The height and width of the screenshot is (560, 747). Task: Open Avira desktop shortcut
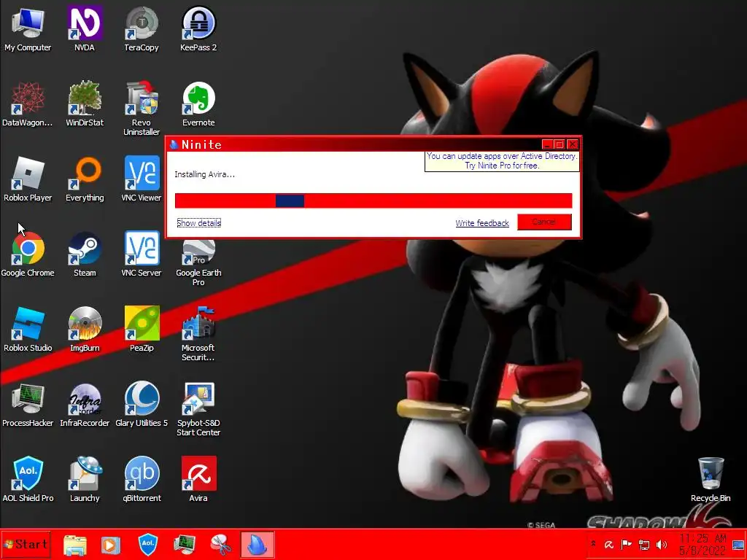point(198,480)
